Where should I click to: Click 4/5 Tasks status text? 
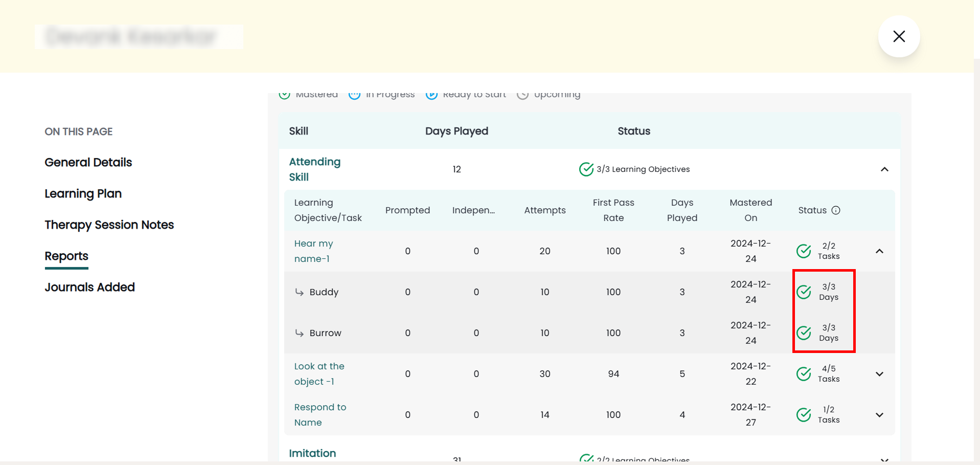coord(829,374)
